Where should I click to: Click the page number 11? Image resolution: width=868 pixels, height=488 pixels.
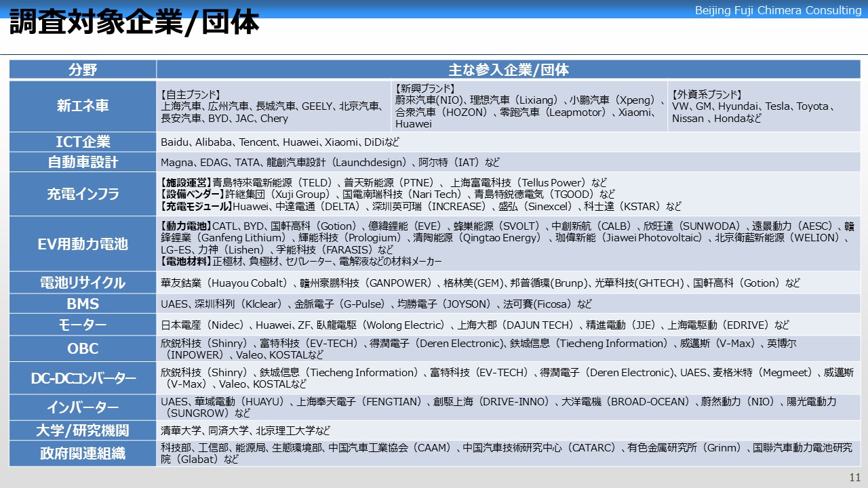click(x=855, y=477)
